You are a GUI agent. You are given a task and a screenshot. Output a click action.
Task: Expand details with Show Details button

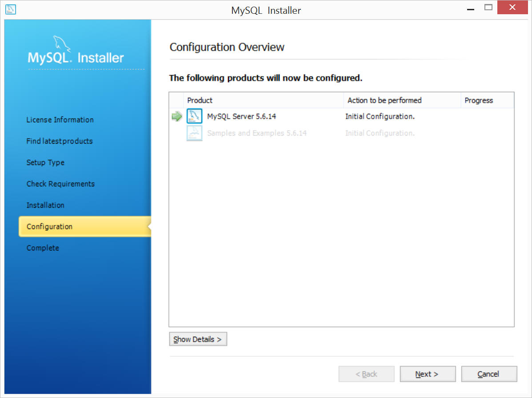pos(198,339)
